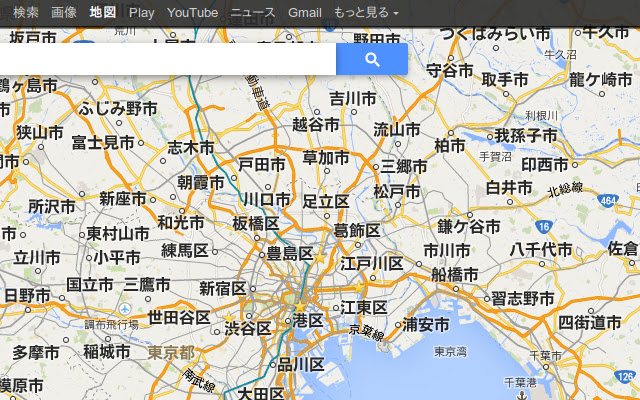Open the もっと見る dropdown menu
This screenshot has height=400, width=640.
(366, 13)
